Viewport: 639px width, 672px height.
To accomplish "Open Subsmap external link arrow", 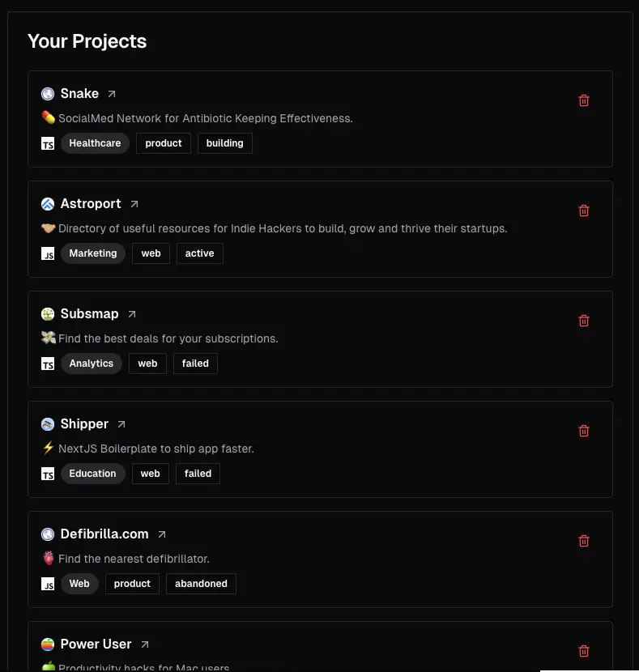I will pos(132,314).
